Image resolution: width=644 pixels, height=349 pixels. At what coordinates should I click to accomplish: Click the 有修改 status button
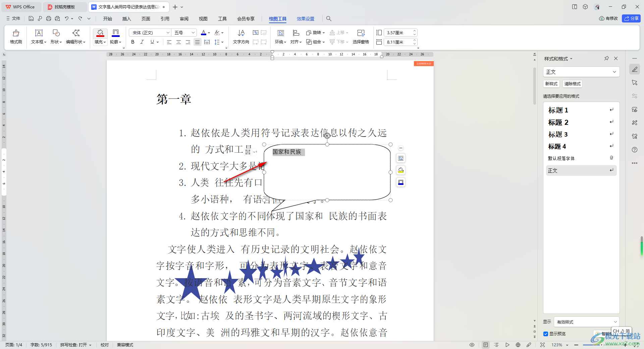(x=608, y=18)
